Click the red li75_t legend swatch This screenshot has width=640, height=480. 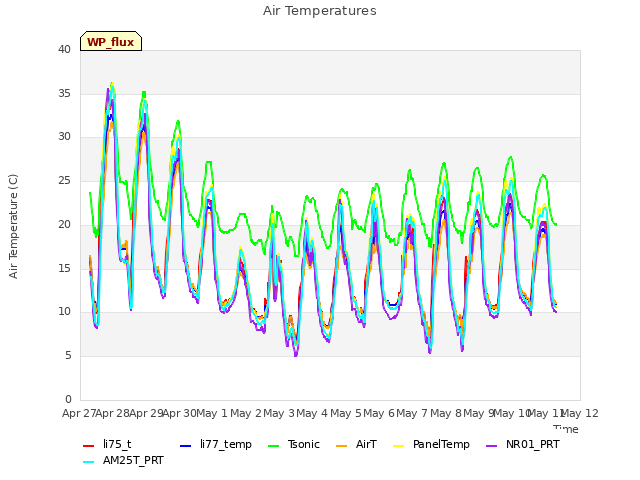click(89, 445)
